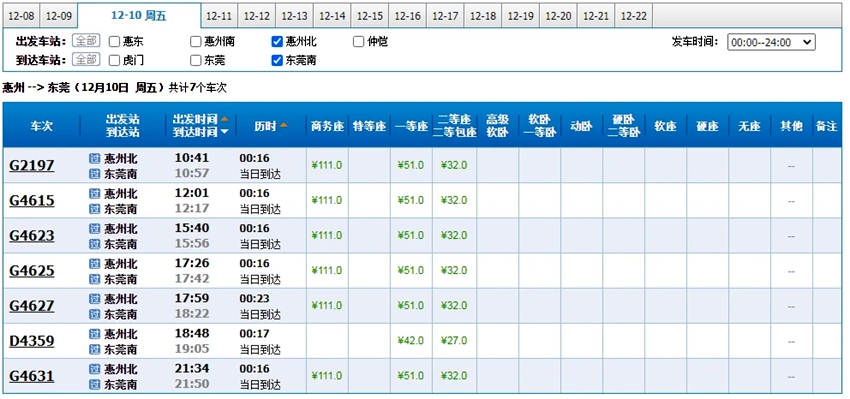Click the station icon beside 惠州北 for G4623
Image resolution: width=850 pixels, height=399 pixels.
tap(94, 228)
